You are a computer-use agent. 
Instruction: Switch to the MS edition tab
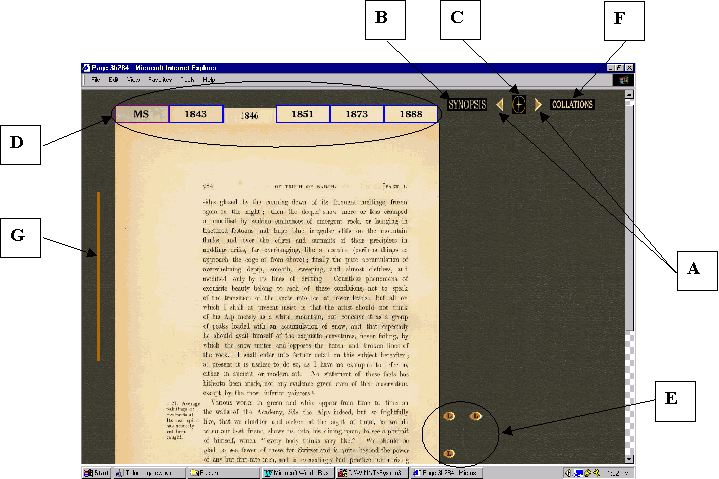coord(142,114)
